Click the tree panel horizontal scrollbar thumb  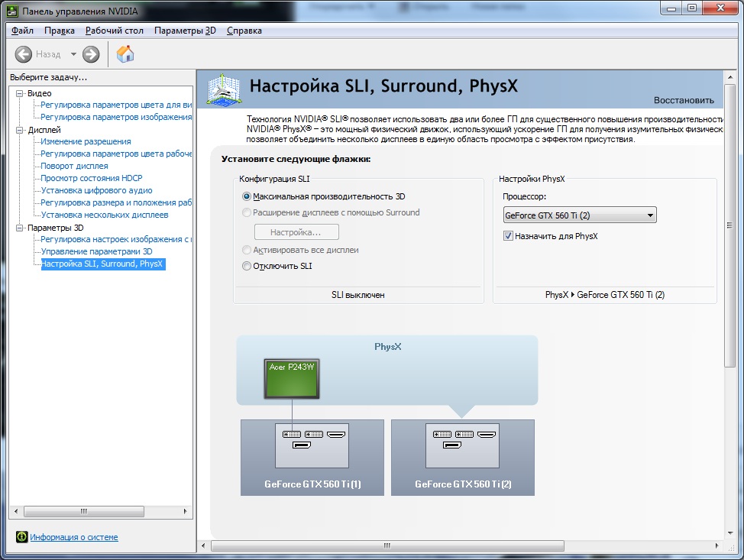(x=83, y=511)
